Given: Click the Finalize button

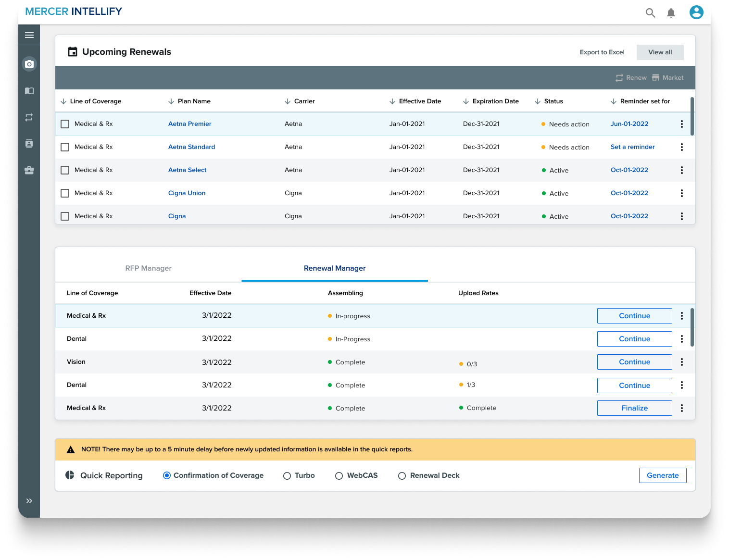Looking at the screenshot, I should tap(635, 408).
